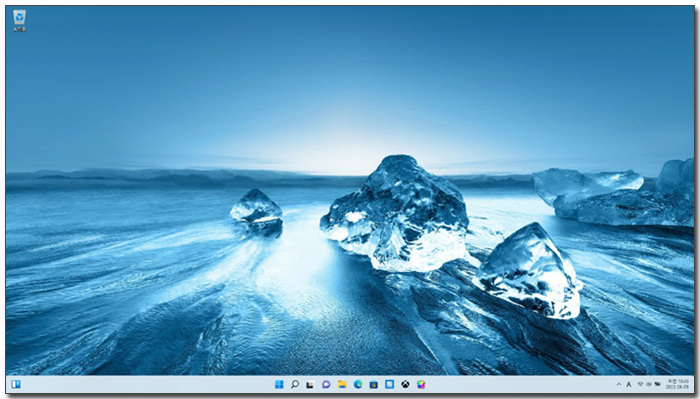Image resolution: width=700 pixels, height=399 pixels.
Task: Toggle the IME input mode 'A' indicator
Action: pyautogui.click(x=629, y=384)
